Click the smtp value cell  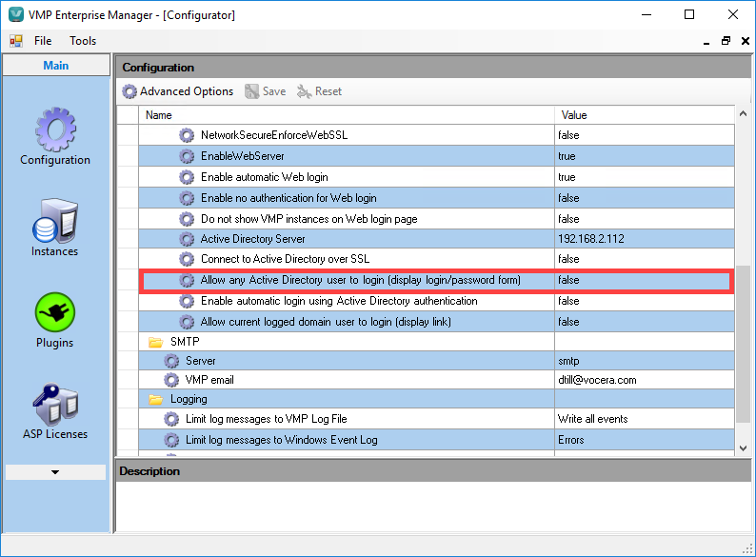click(x=645, y=361)
